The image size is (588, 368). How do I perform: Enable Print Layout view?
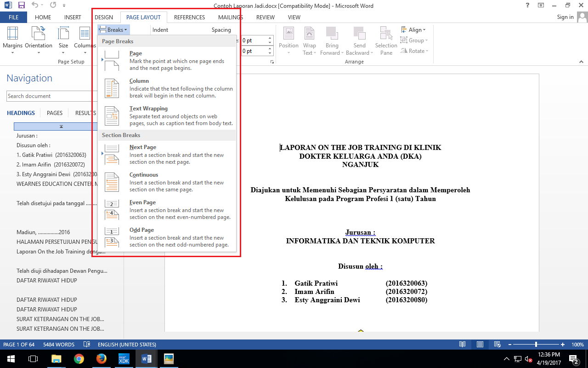tap(480, 344)
